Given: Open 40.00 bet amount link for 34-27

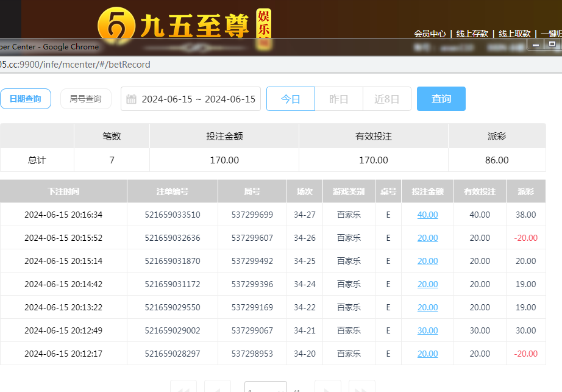Looking at the screenshot, I should 428,215.
